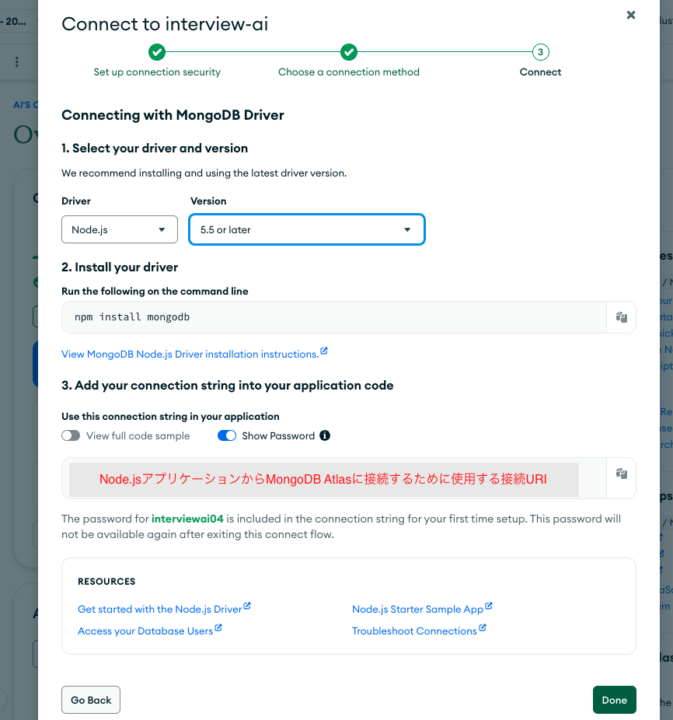Click the interviewai04 username text
Image resolution: width=673 pixels, height=720 pixels.
(x=187, y=519)
